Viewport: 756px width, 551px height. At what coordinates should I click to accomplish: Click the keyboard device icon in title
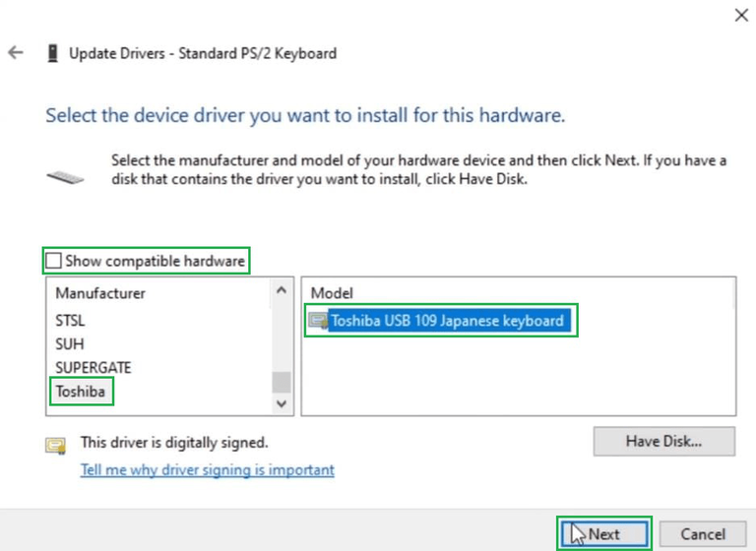coord(52,53)
